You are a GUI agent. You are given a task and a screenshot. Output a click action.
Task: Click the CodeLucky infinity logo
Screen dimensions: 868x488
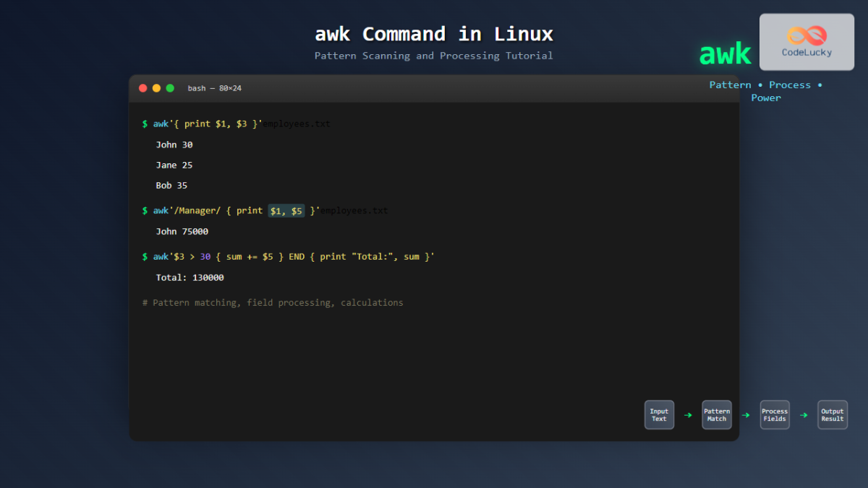click(x=807, y=35)
